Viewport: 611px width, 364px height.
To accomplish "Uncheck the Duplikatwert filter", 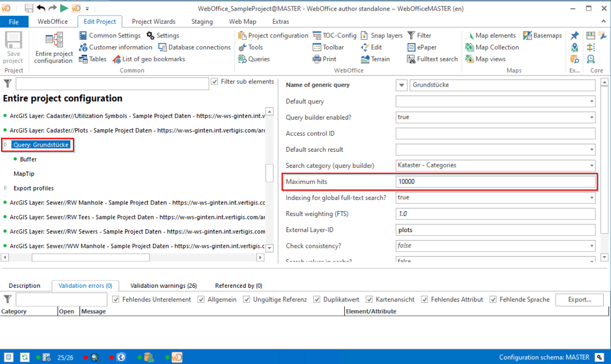I will tap(317, 299).
